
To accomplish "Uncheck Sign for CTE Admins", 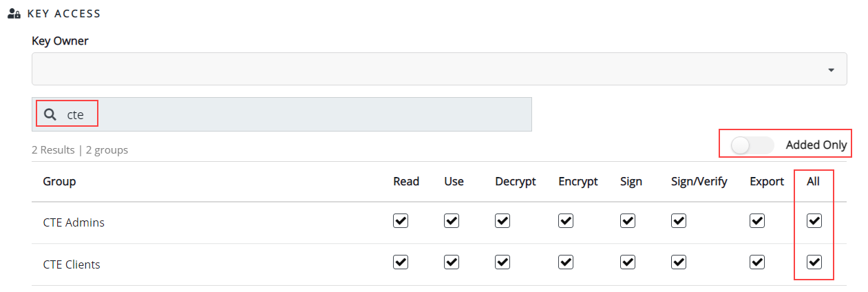I will 627,221.
